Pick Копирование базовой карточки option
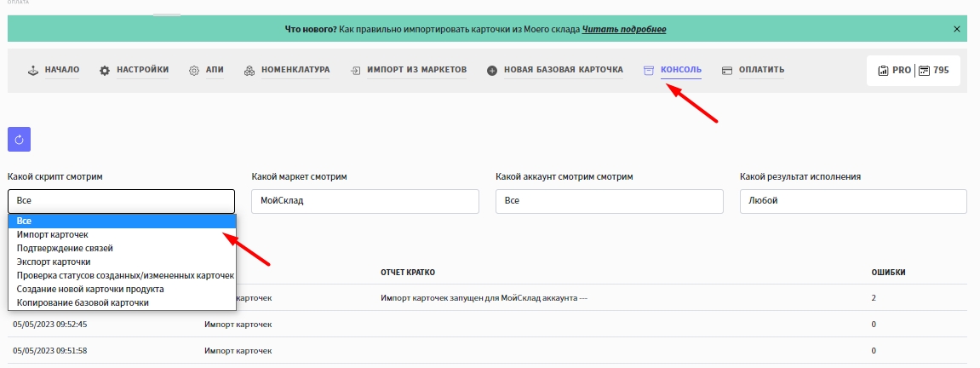This screenshot has height=368, width=980. point(83,302)
